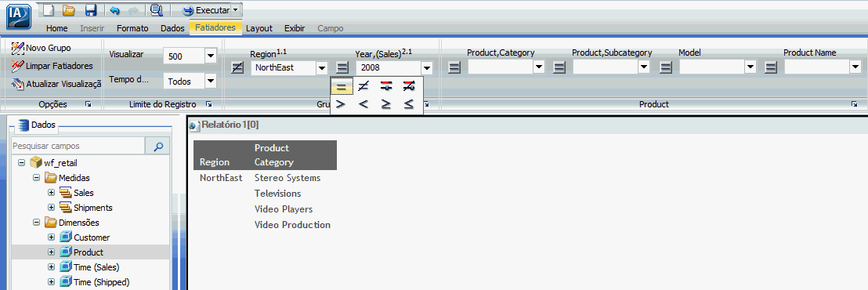Click the Region column header in report
The width and height of the screenshot is (868, 290).
[214, 162]
